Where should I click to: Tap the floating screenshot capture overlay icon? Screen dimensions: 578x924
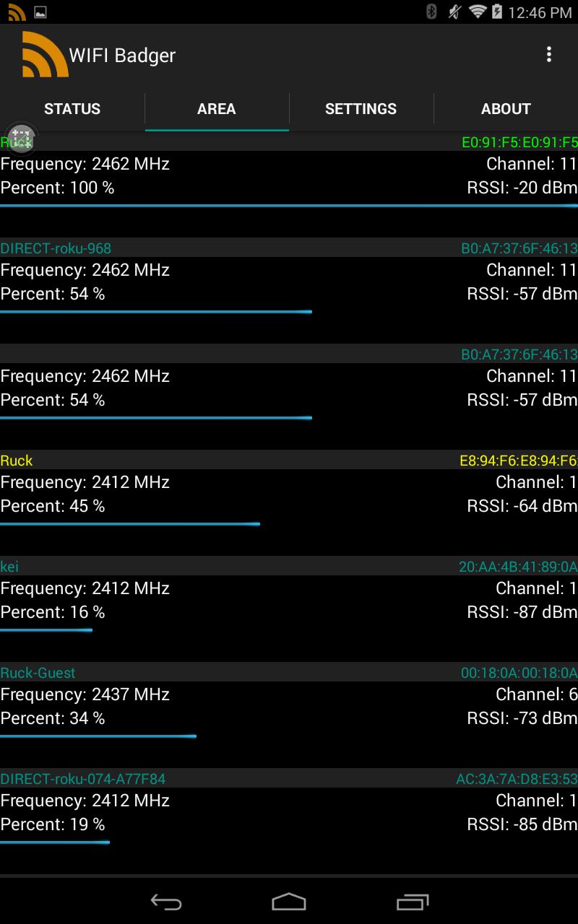click(x=21, y=137)
